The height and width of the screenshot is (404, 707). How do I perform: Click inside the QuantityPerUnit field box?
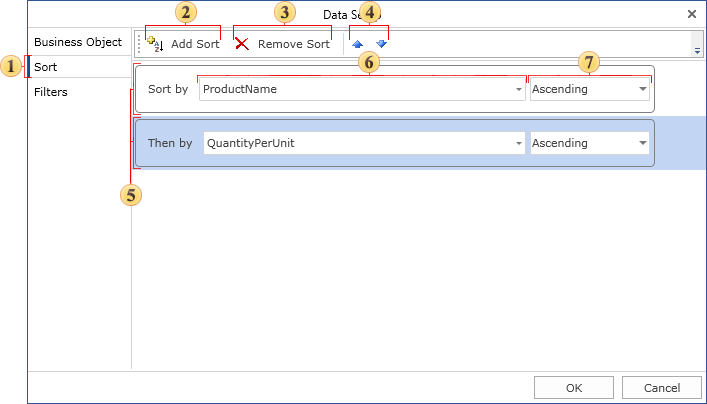click(x=355, y=143)
